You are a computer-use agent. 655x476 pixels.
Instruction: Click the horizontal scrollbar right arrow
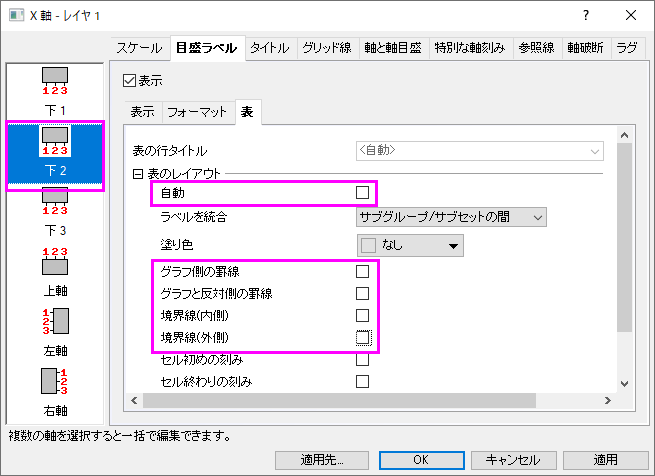608,400
